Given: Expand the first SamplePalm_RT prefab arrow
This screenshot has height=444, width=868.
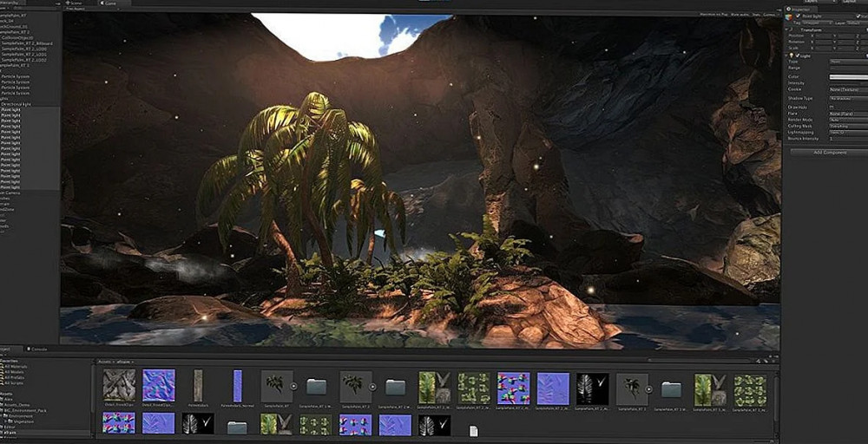Looking at the screenshot, I should pyautogui.click(x=294, y=386).
